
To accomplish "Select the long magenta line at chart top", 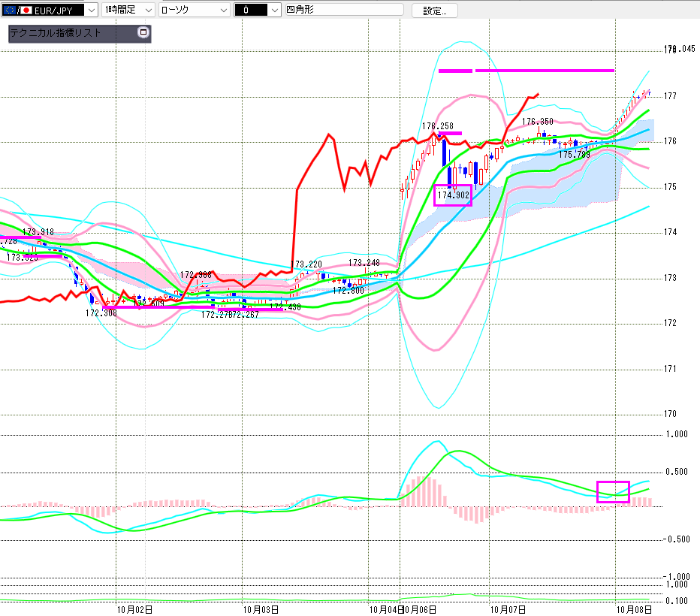I will (x=545, y=70).
